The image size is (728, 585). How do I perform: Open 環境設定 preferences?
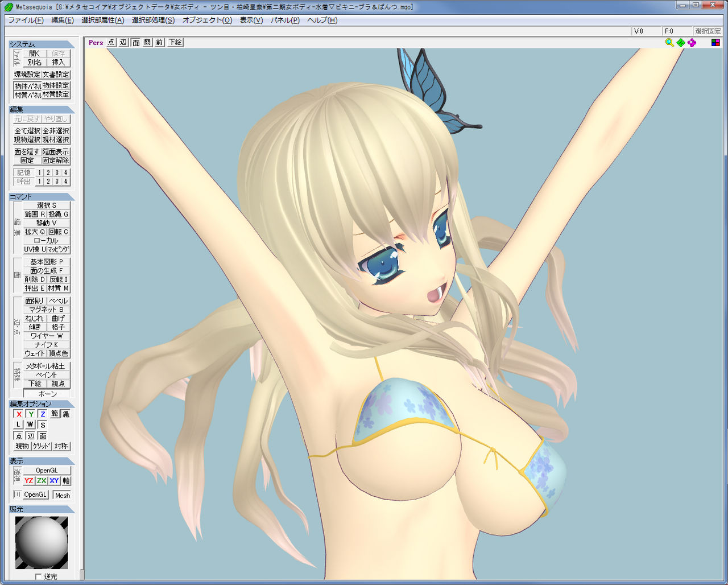pos(27,75)
